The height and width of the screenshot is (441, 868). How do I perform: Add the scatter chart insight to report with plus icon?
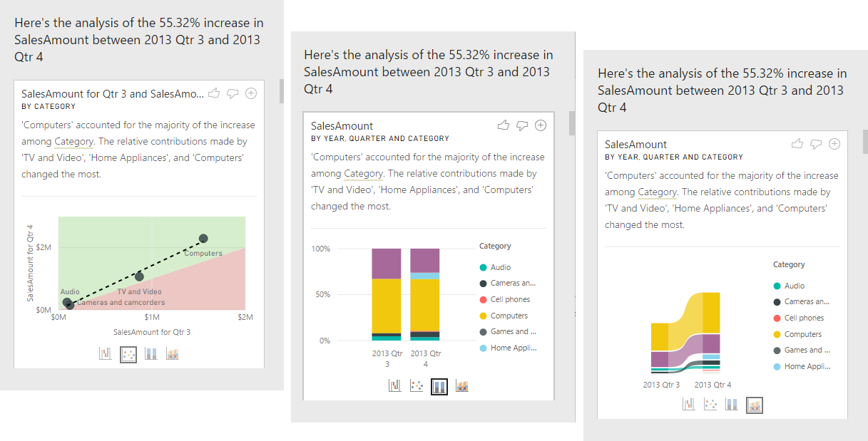coord(251,93)
